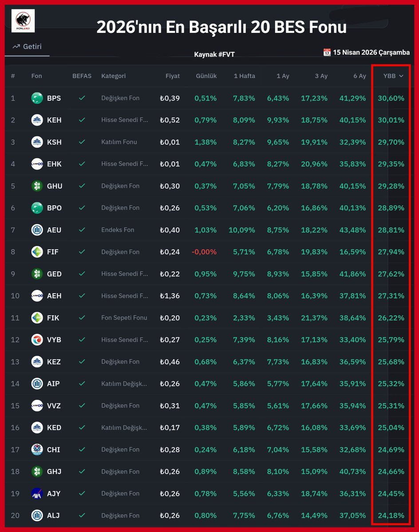
Task: Click the Fonleko bull logo
Action: tap(23, 20)
